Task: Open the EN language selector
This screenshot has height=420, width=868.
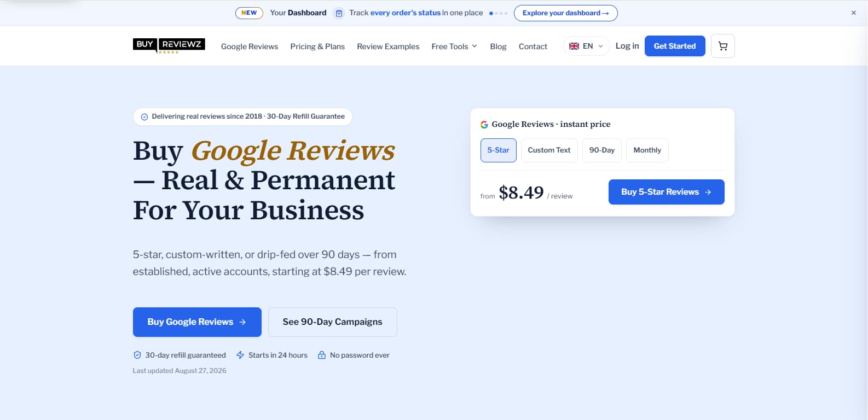Action: [x=587, y=46]
